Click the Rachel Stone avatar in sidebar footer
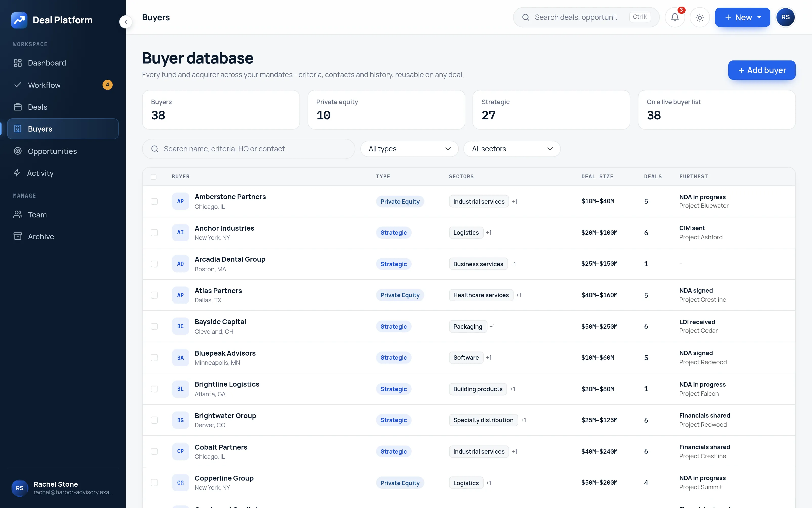The width and height of the screenshot is (812, 508). (x=20, y=488)
